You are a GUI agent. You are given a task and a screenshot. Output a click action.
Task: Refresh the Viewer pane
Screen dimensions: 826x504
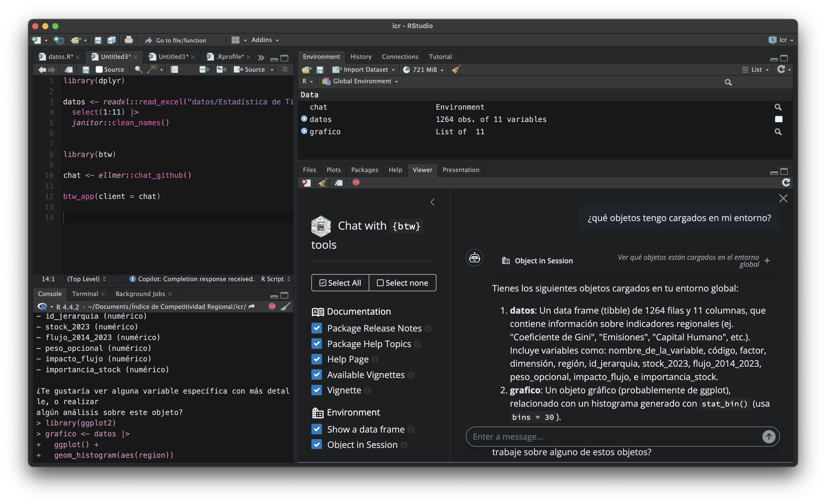pyautogui.click(x=786, y=182)
